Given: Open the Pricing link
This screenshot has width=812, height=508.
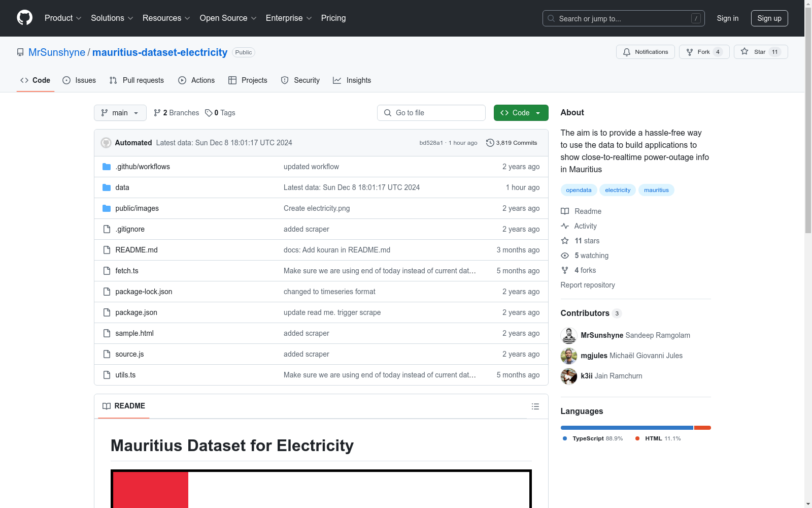Looking at the screenshot, I should [333, 18].
